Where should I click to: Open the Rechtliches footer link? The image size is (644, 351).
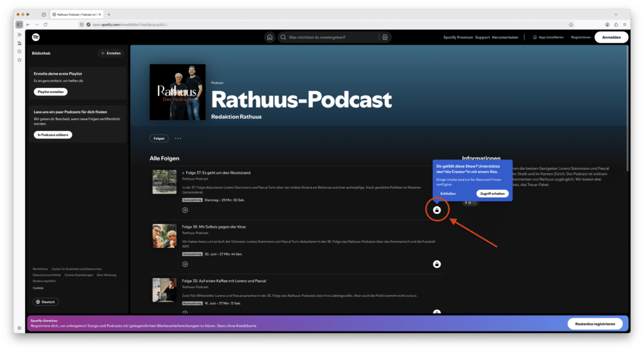[40, 269]
